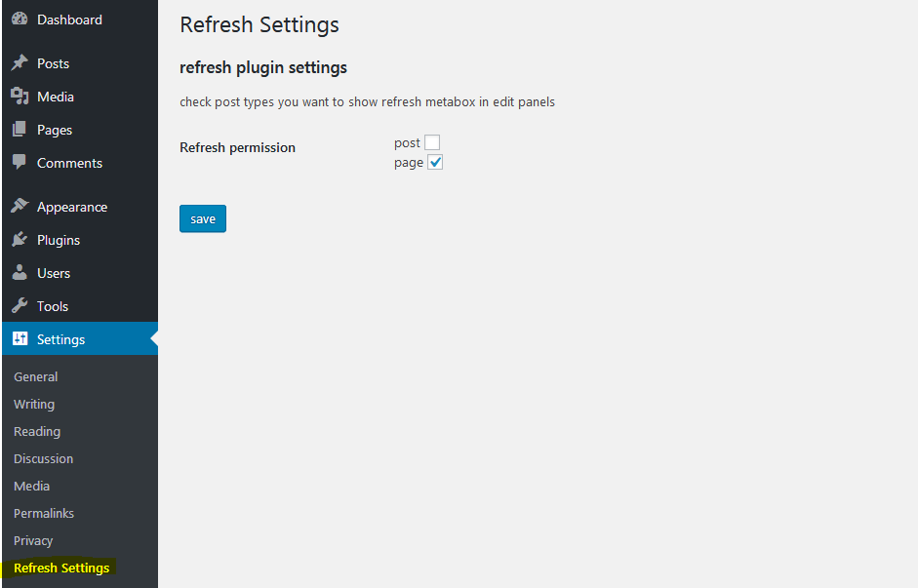Click the Media camera icon
The image size is (918, 588).
coord(20,96)
